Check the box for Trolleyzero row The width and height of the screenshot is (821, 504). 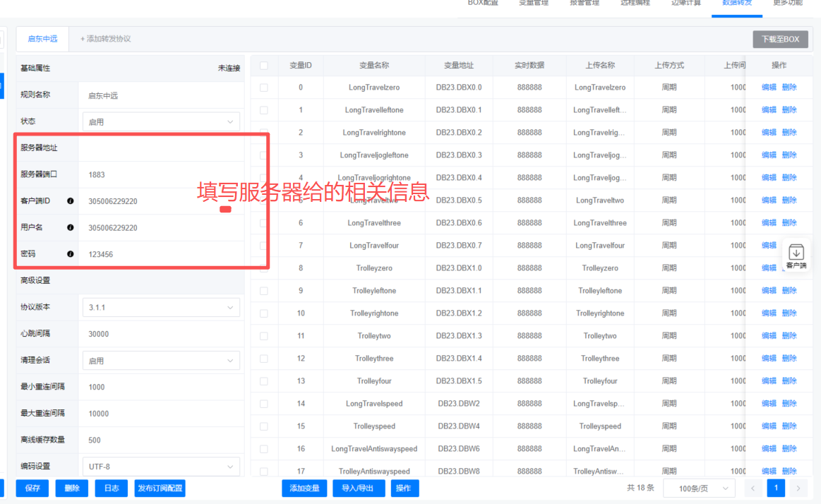[264, 268]
